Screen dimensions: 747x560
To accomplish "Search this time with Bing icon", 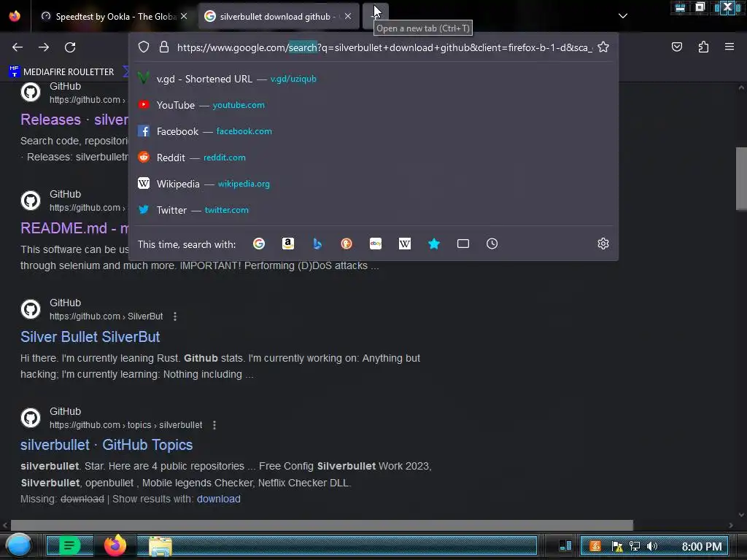I will (317, 244).
